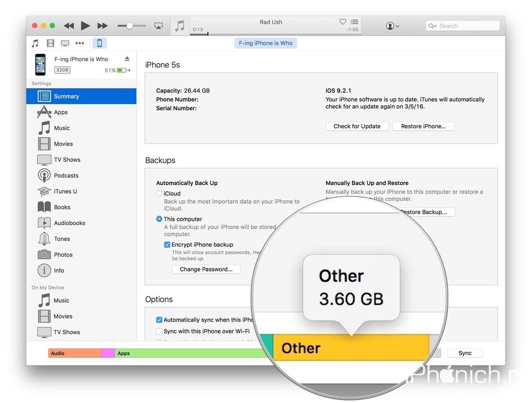
Task: Eject the iPhone from sidebar
Action: (127, 58)
